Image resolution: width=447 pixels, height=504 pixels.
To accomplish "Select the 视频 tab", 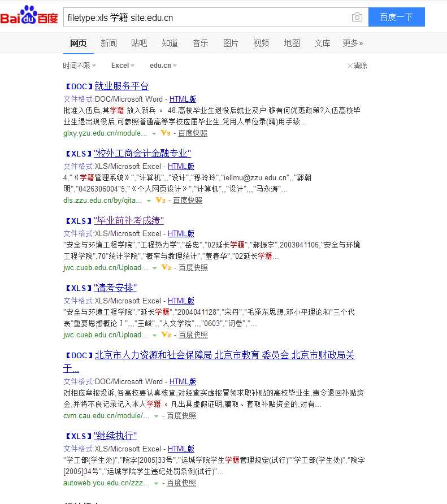I will [261, 43].
